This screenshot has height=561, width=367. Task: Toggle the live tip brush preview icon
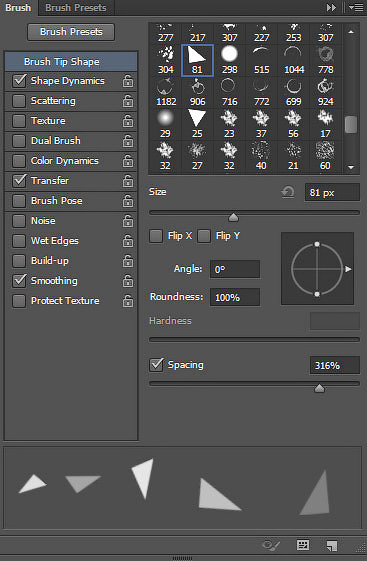tap(271, 546)
